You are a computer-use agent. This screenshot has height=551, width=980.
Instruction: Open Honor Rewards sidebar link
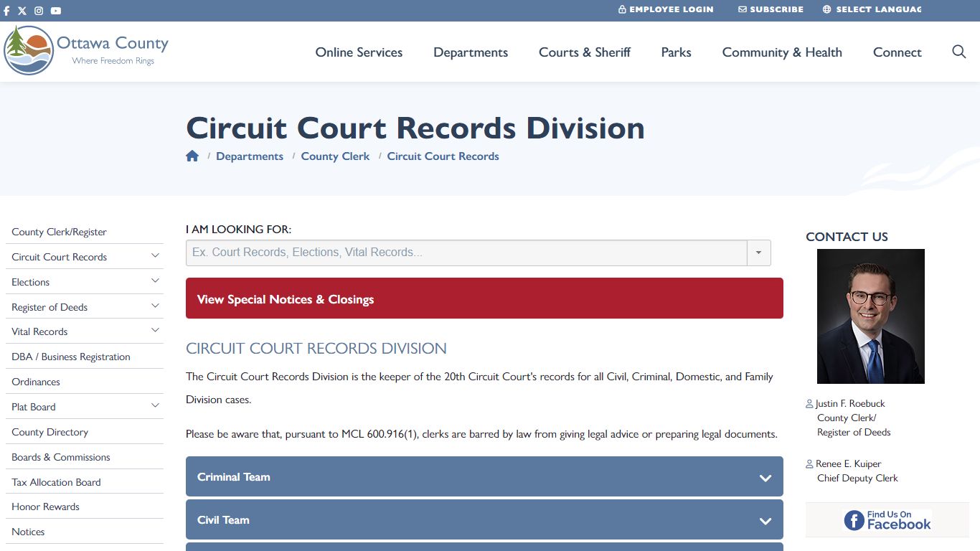coord(45,507)
